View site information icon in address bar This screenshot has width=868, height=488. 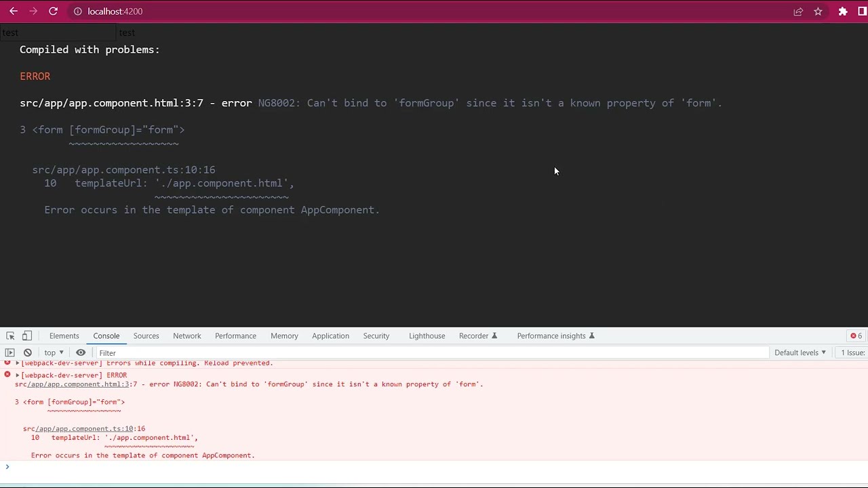77,12
